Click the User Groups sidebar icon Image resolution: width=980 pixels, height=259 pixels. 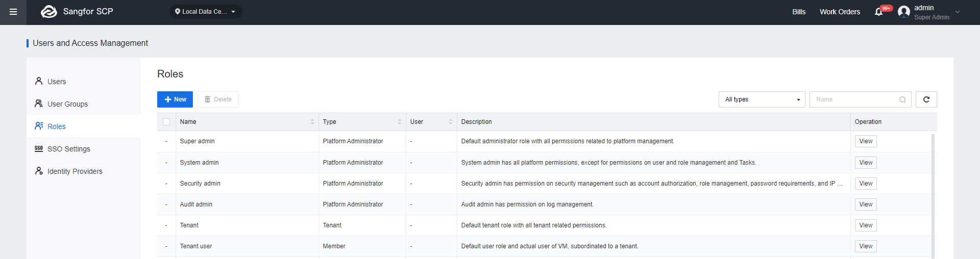(x=39, y=103)
